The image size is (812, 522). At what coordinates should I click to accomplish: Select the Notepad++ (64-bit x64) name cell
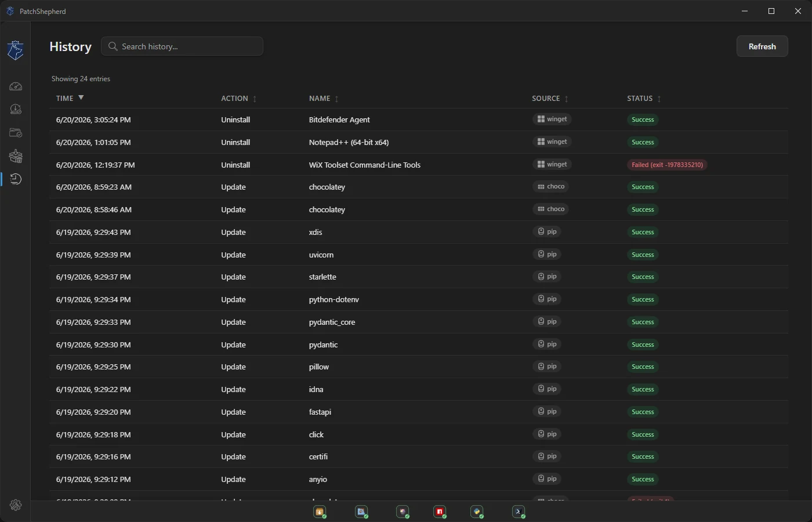coord(349,142)
